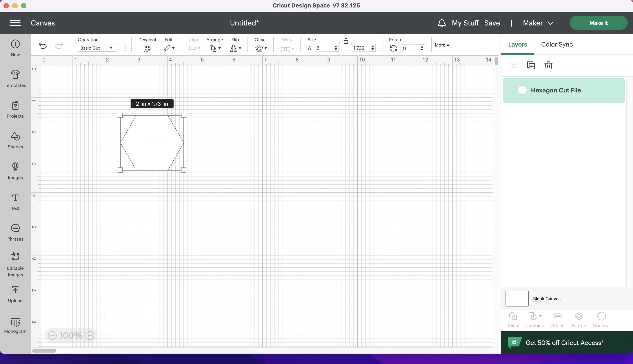Click the Make It button

pos(598,23)
